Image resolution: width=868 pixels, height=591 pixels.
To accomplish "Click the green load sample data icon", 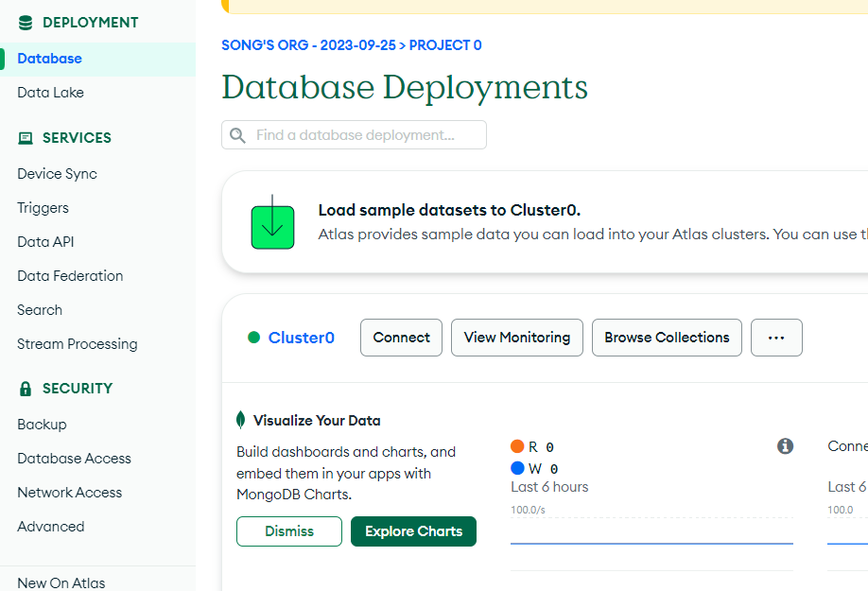I will pos(273,222).
